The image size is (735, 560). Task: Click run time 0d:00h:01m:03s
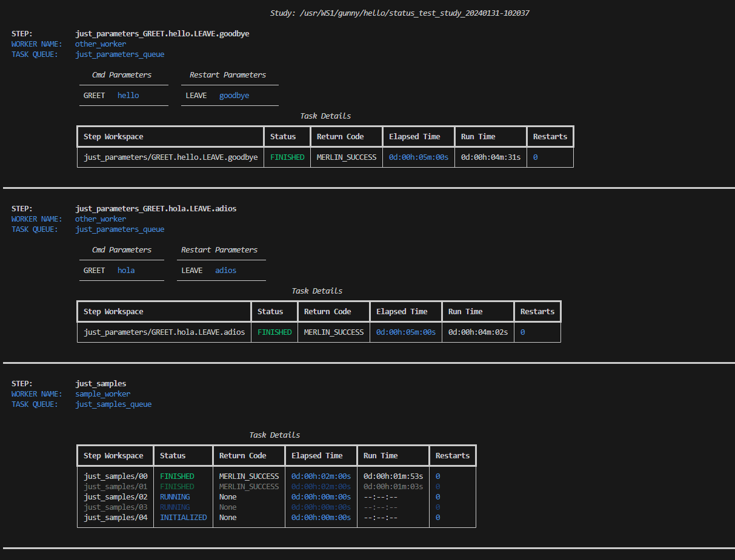[393, 487]
